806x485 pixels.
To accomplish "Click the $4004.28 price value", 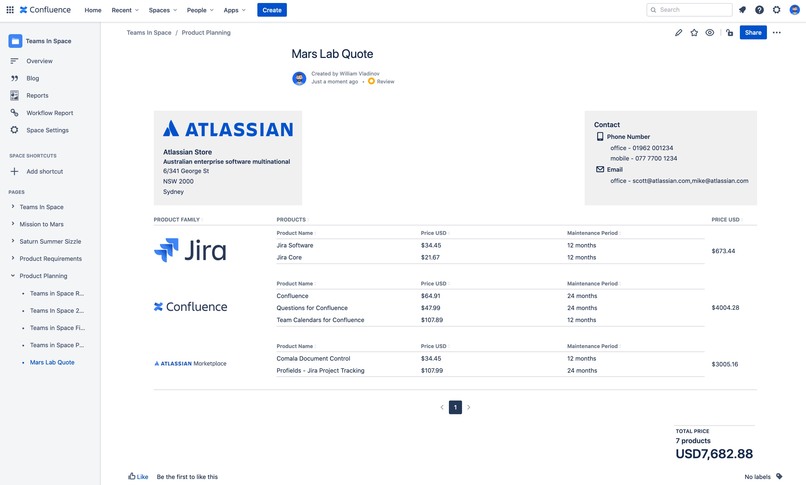I will [x=725, y=308].
